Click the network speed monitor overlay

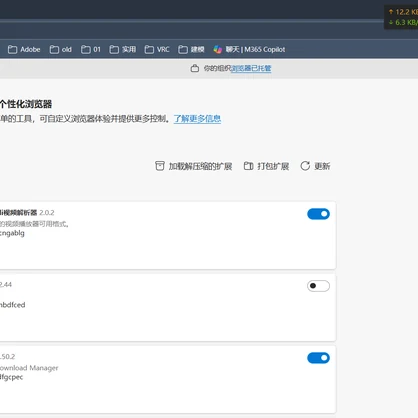coord(401,17)
